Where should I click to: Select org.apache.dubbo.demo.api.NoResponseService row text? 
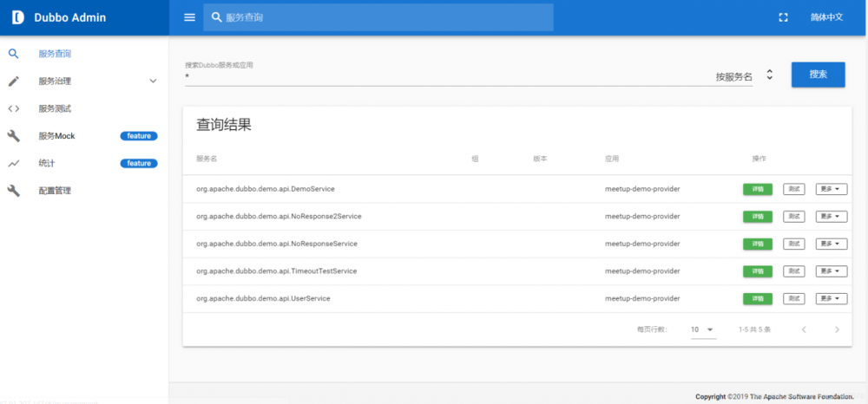(x=276, y=244)
